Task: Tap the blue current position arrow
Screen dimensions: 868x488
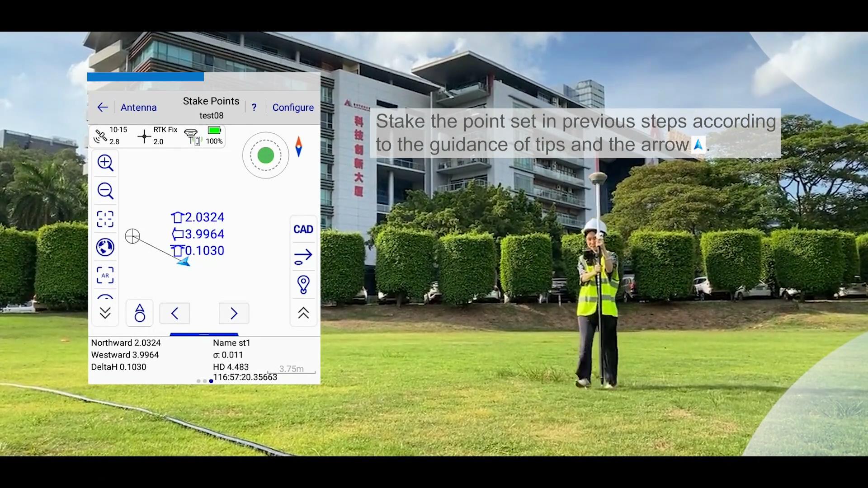Action: (x=184, y=262)
